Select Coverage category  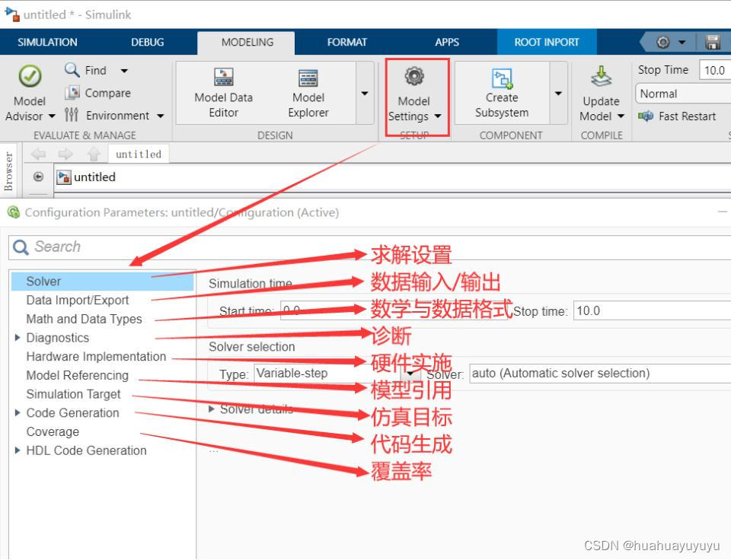click(53, 431)
